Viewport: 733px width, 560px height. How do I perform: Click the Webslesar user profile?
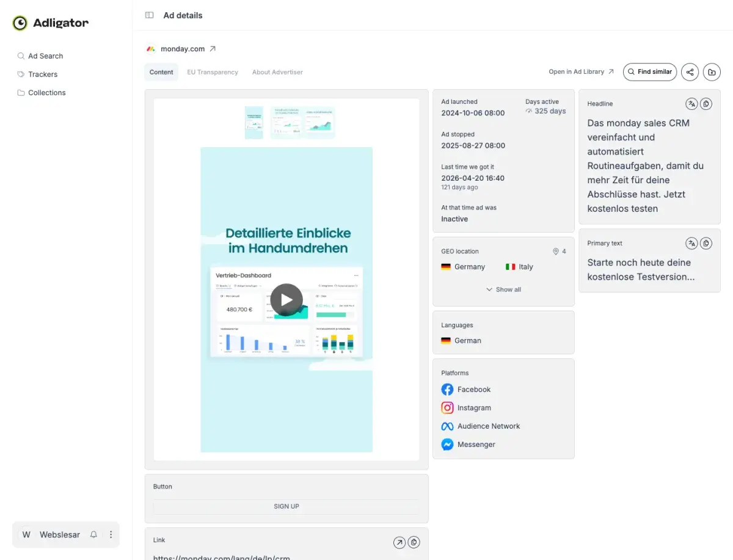click(60, 534)
